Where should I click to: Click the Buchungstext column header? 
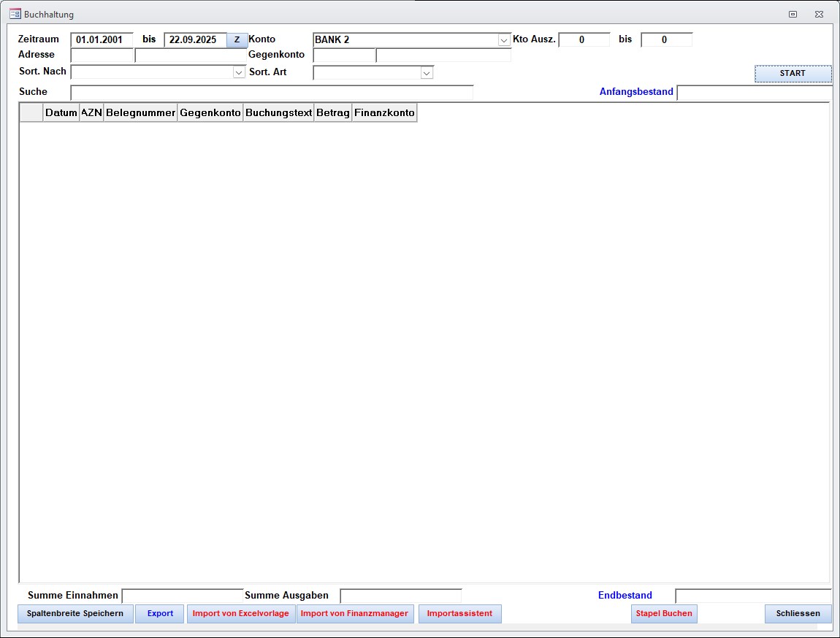coord(278,113)
